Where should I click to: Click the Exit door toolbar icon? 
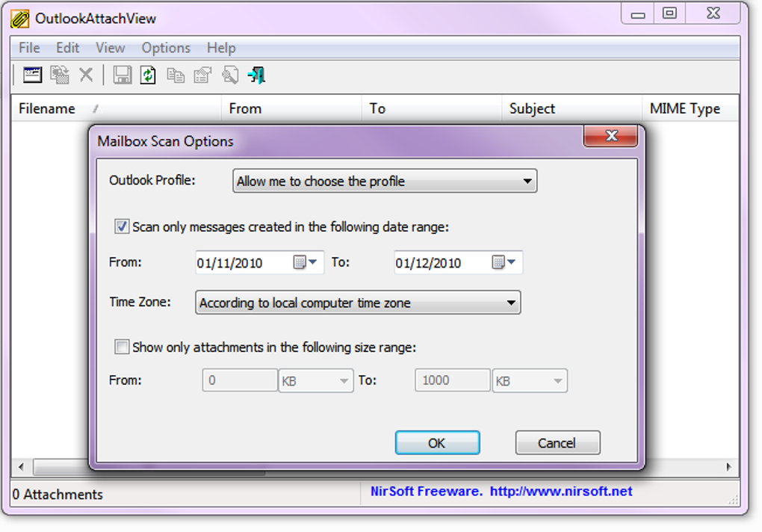(x=256, y=75)
